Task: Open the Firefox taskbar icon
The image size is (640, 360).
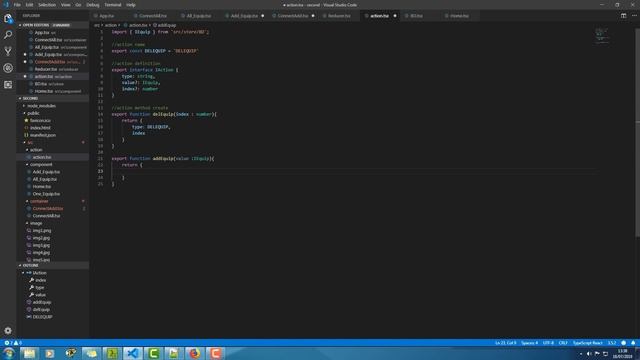Action: point(195,353)
